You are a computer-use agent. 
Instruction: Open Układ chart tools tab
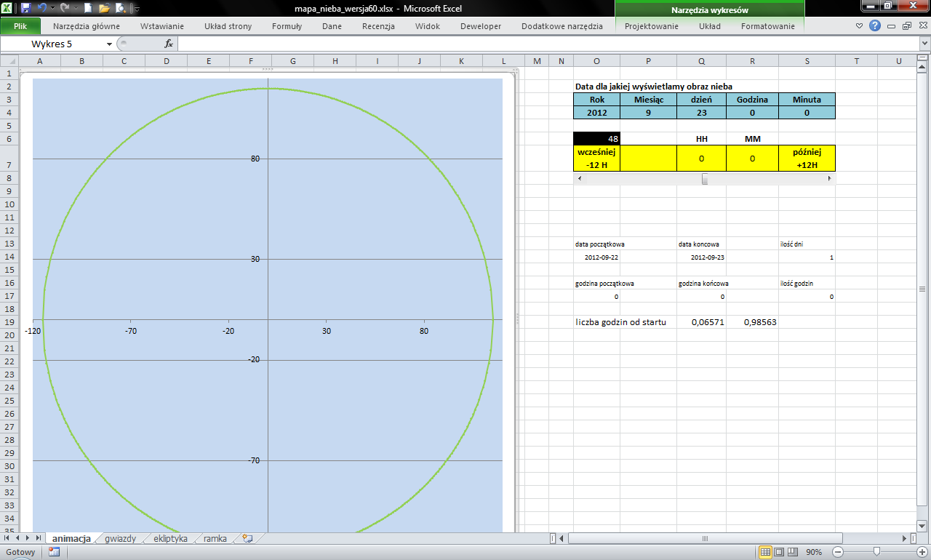click(710, 26)
